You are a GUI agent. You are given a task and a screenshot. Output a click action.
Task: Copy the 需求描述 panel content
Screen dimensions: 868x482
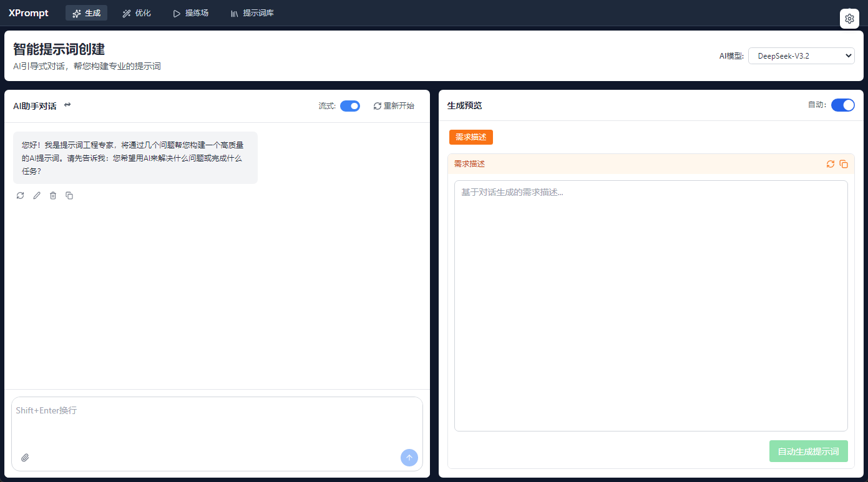844,164
